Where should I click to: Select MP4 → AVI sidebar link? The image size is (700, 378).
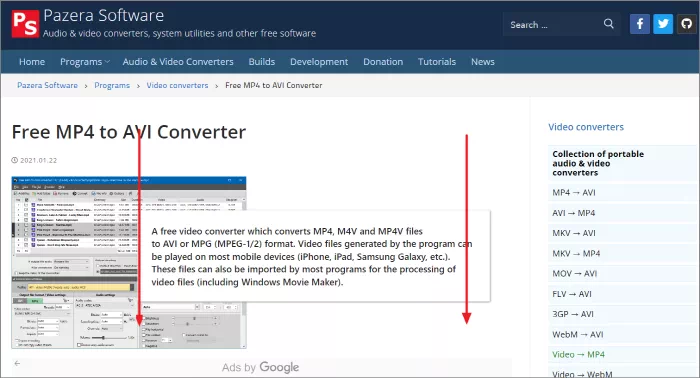coord(574,193)
